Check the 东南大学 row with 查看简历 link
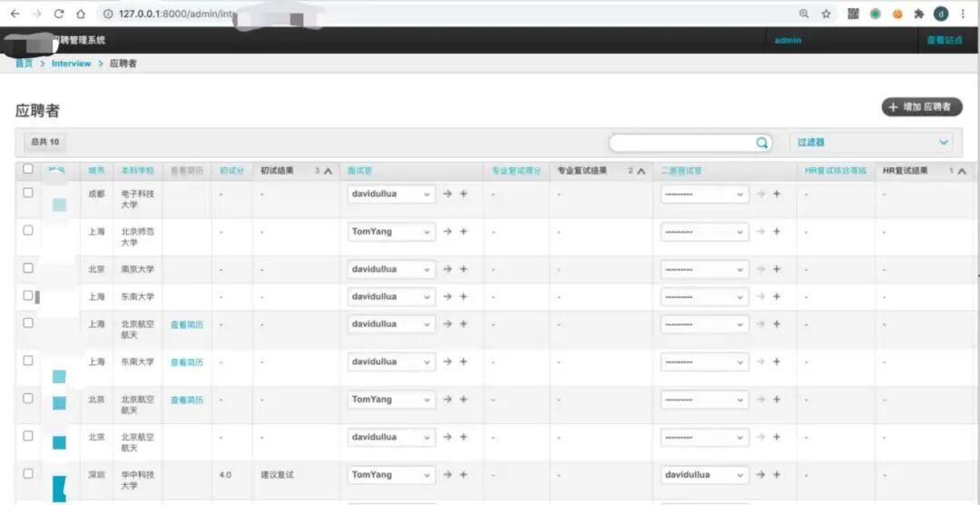The height and width of the screenshot is (505, 980). (x=27, y=361)
